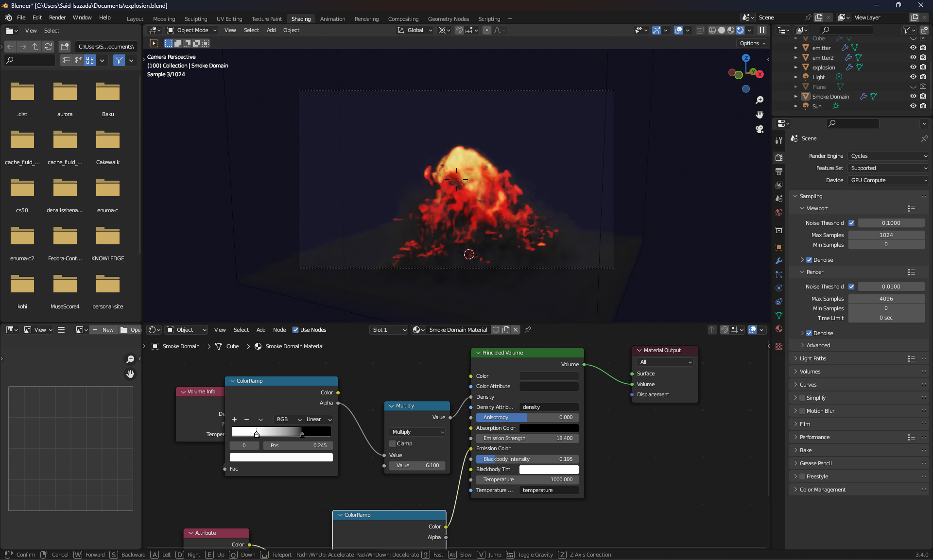Click the file browser refresh icon
This screenshot has height=560, width=933.
point(48,47)
